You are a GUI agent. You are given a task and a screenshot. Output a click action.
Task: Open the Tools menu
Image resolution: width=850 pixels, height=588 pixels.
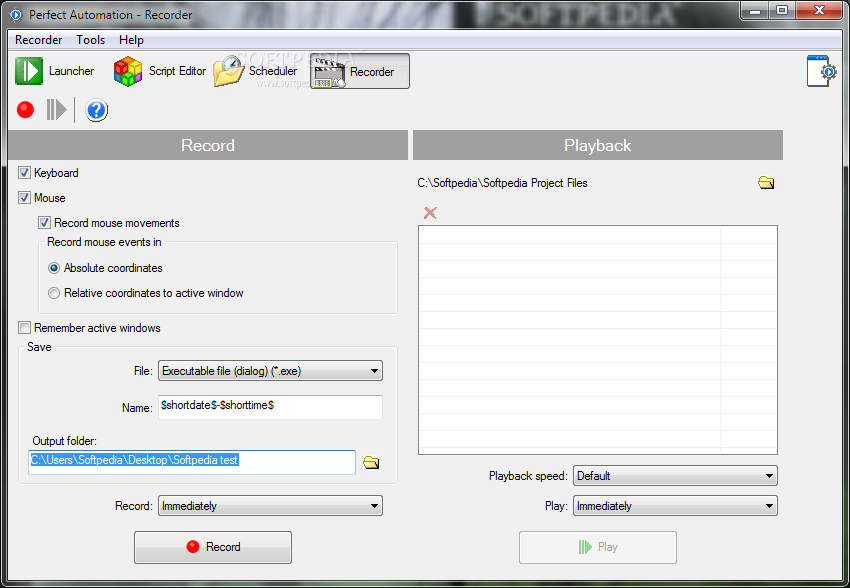pos(91,40)
